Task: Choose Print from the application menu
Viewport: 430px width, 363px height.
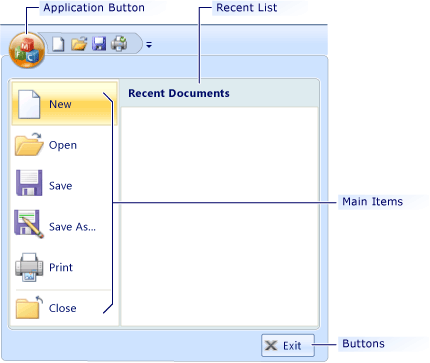Action: pyautogui.click(x=64, y=267)
